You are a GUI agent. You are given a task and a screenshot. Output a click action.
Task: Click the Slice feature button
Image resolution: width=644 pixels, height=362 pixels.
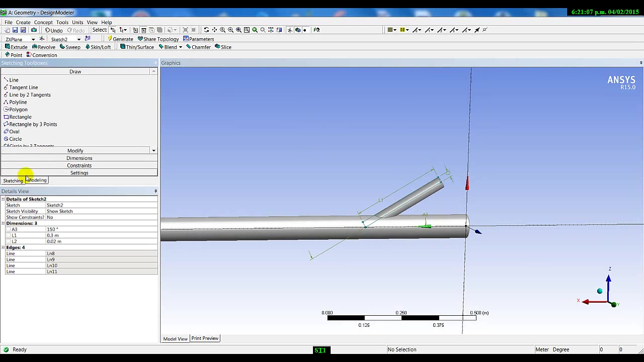point(223,47)
